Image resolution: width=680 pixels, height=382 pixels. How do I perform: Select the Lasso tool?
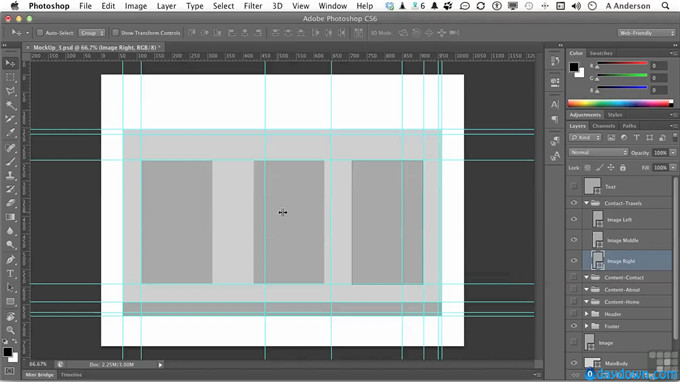[10, 91]
